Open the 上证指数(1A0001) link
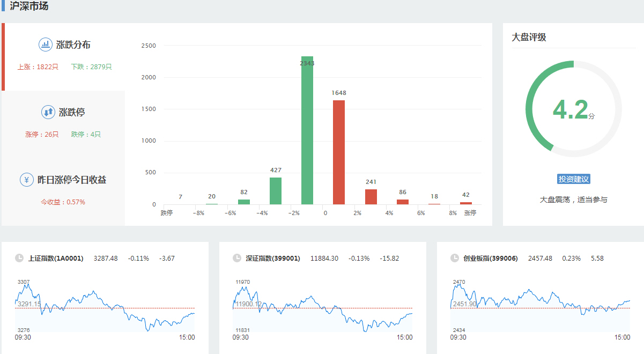Screen dimensions: 644x354 point(56,259)
